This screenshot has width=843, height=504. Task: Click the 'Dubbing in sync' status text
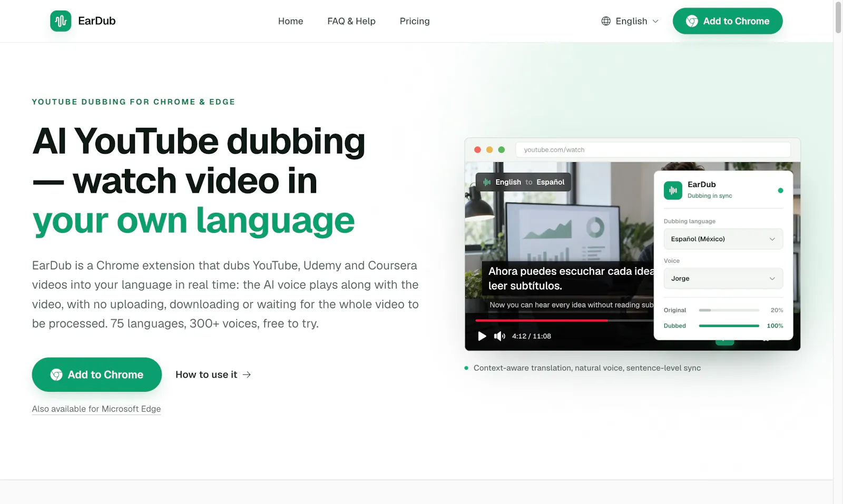coord(710,196)
